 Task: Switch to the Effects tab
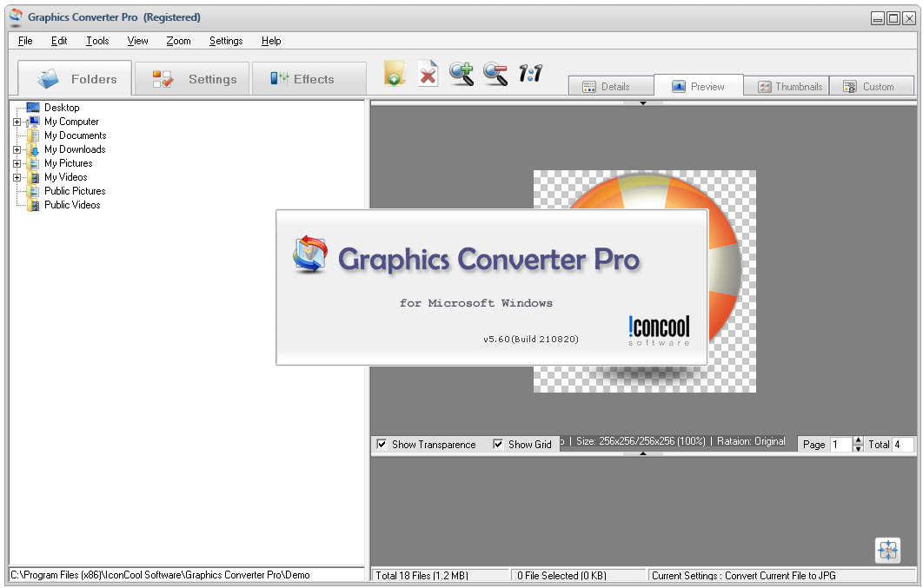coord(309,79)
